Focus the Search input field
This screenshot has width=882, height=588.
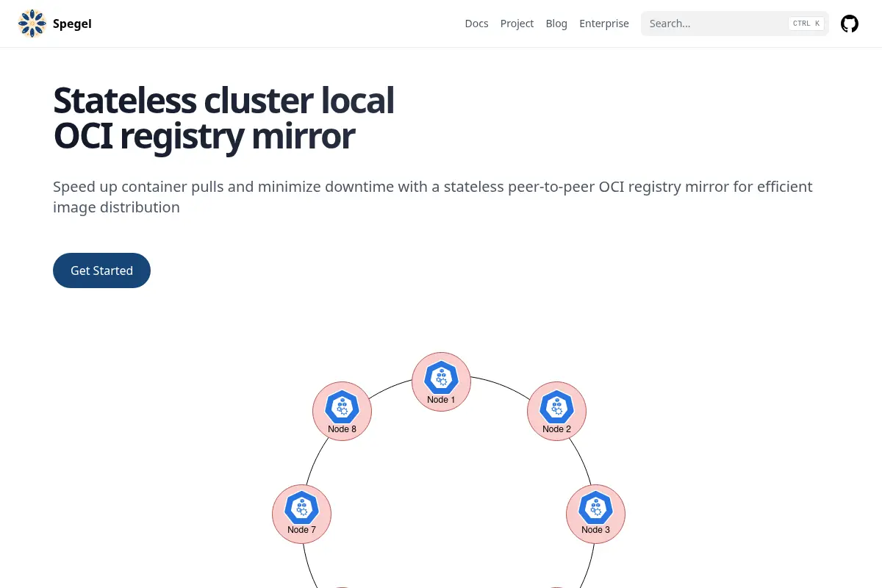point(735,24)
